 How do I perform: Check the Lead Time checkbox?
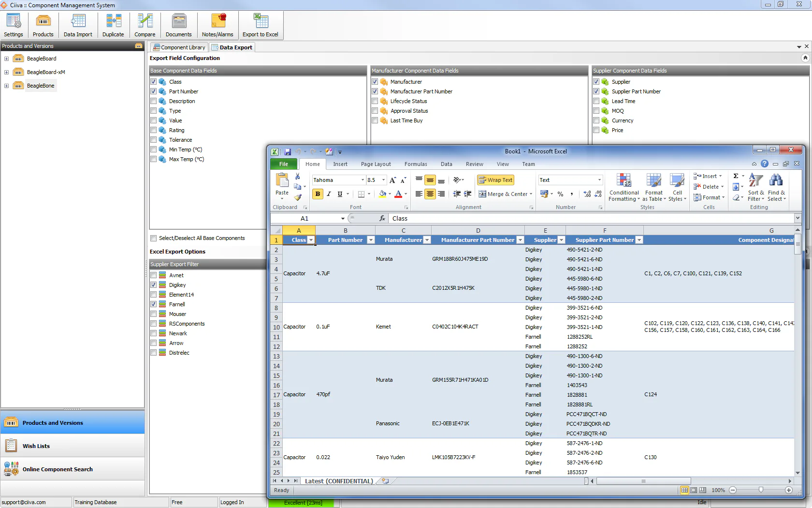(x=596, y=101)
